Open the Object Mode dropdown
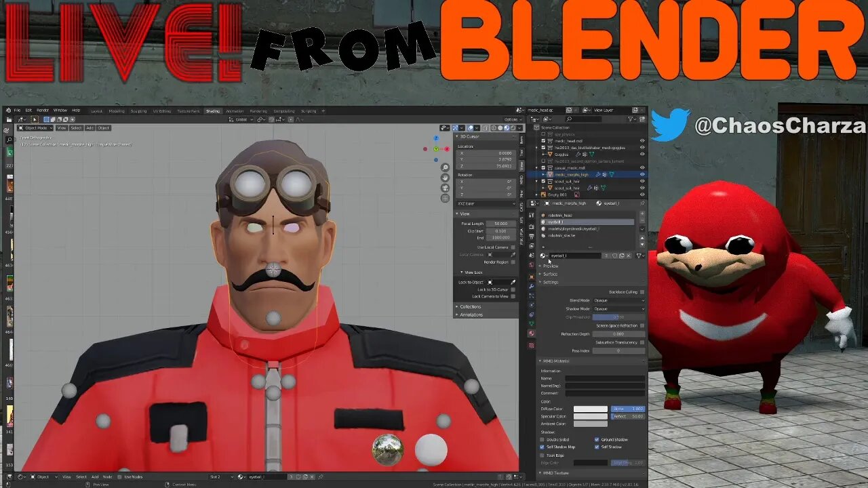The width and height of the screenshot is (868, 488). point(35,127)
